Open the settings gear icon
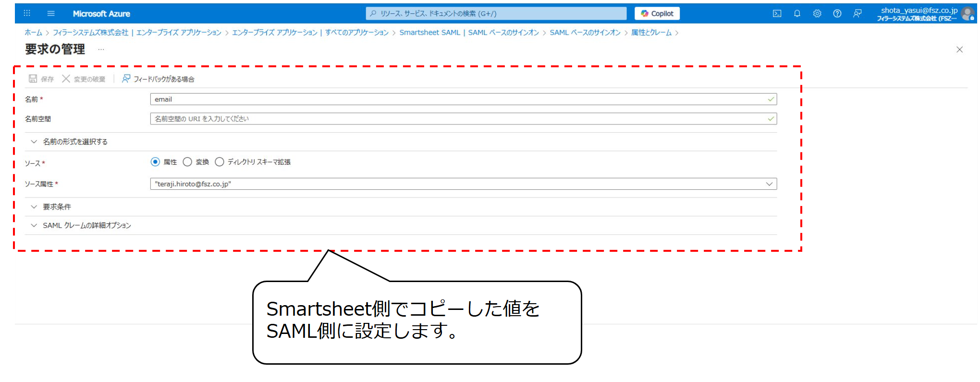The height and width of the screenshot is (382, 980). (x=817, y=13)
